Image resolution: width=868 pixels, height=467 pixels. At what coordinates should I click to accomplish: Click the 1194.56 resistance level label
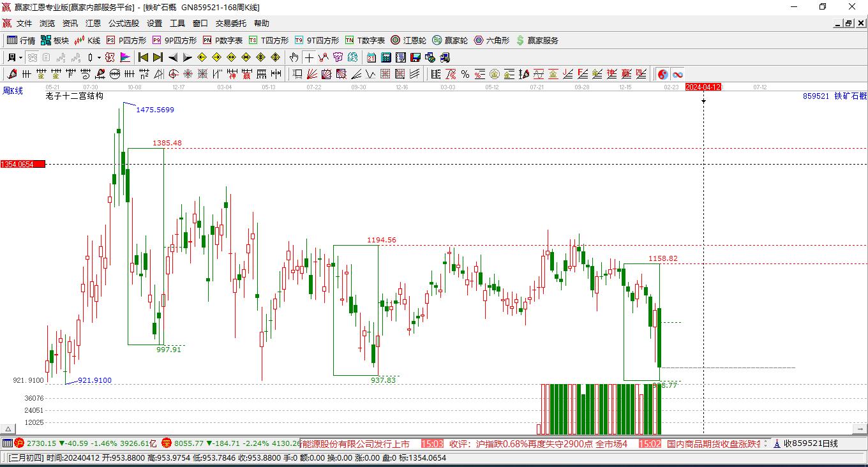(x=382, y=241)
